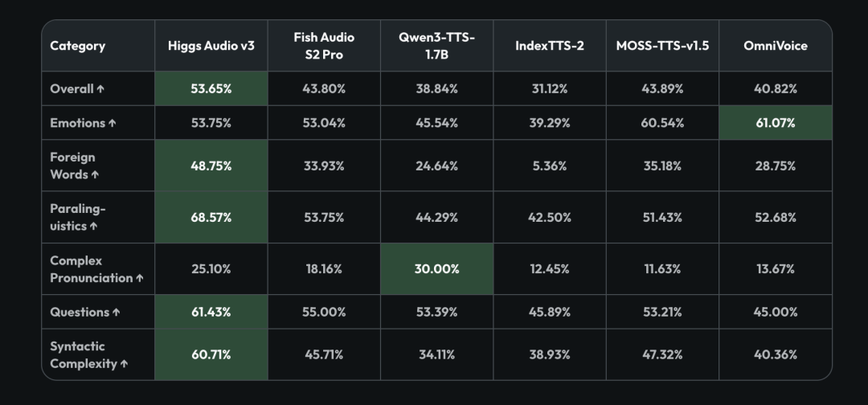Click the Higgs Audio v3 column header
This screenshot has height=405, width=868.
pyautogui.click(x=211, y=45)
